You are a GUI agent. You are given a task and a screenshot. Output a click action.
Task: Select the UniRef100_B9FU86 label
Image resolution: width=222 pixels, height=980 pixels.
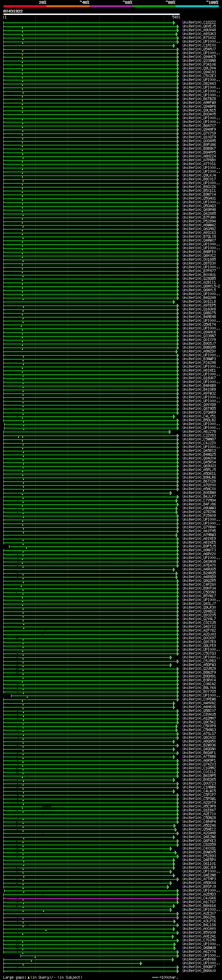click(199, 145)
